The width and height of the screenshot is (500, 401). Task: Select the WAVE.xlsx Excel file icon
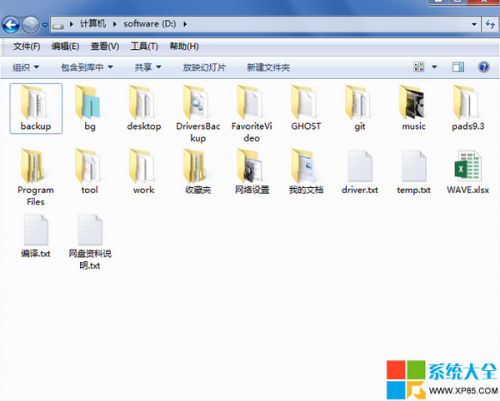(468, 166)
